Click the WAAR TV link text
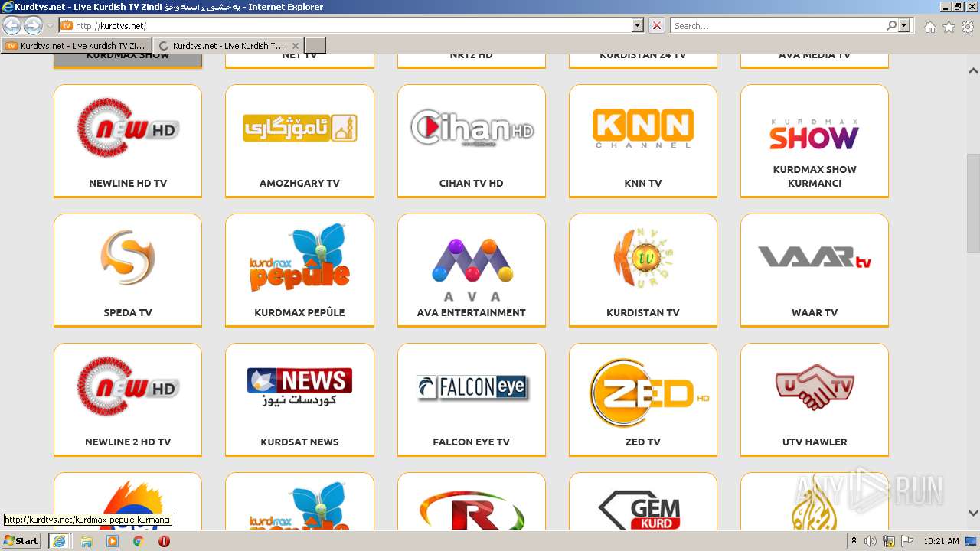Viewport: 980px width, 551px height. click(815, 312)
